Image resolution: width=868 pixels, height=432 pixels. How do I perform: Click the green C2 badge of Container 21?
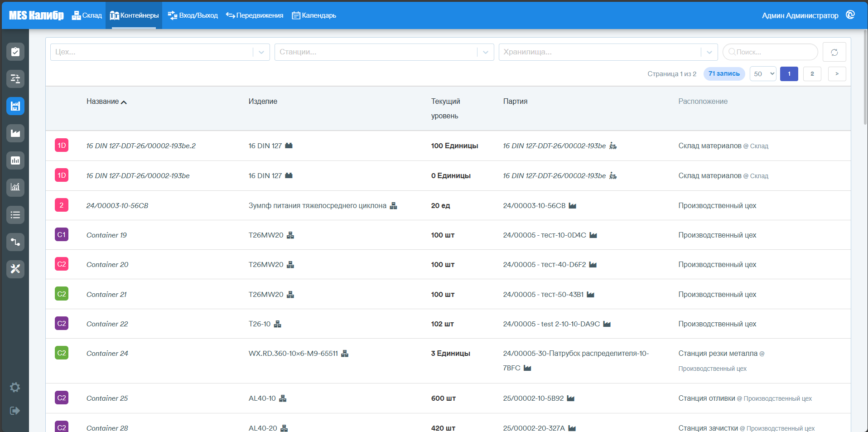point(62,294)
